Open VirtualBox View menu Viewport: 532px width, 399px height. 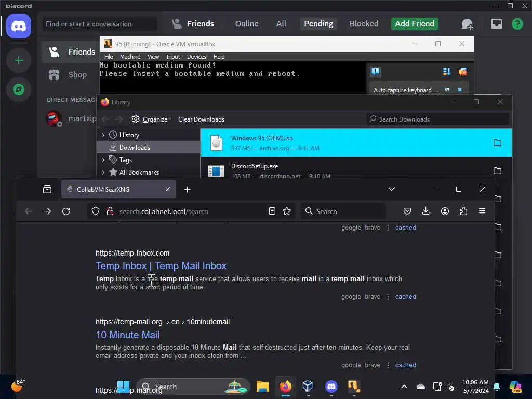pyautogui.click(x=153, y=57)
